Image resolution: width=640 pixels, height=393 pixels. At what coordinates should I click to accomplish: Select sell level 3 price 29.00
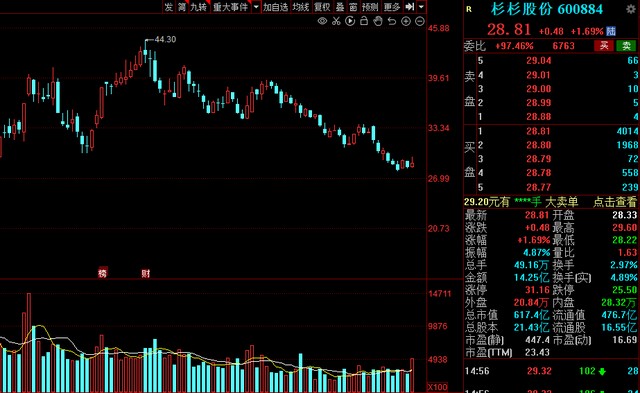click(538, 89)
